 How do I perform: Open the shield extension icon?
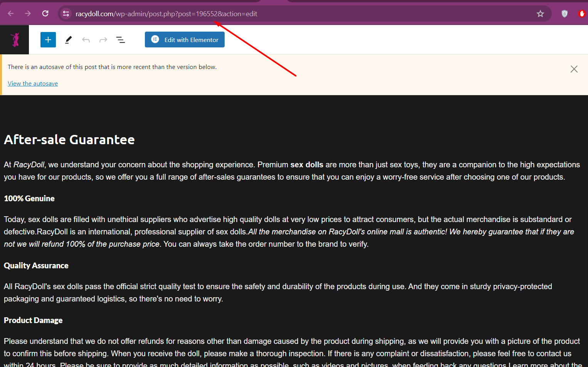click(564, 14)
